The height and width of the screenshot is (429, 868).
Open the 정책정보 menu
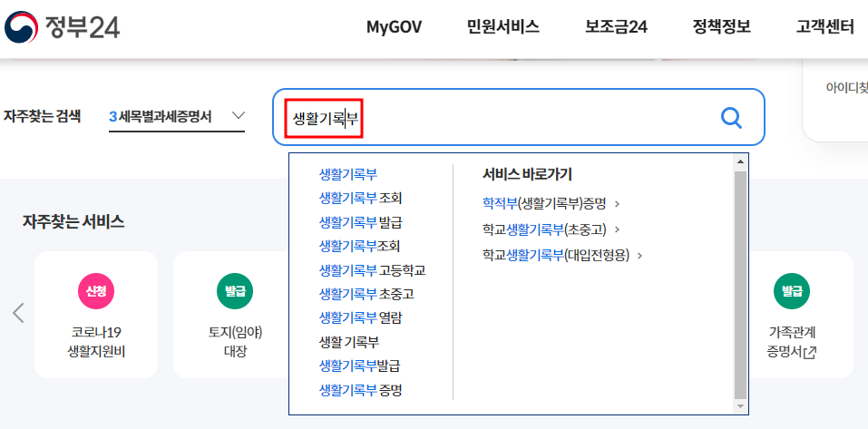(721, 26)
